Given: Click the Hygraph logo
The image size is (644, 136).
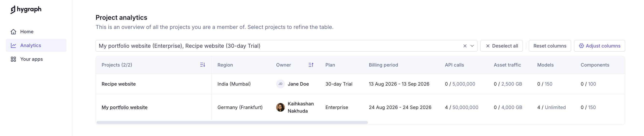Looking at the screenshot, I should pyautogui.click(x=26, y=9).
